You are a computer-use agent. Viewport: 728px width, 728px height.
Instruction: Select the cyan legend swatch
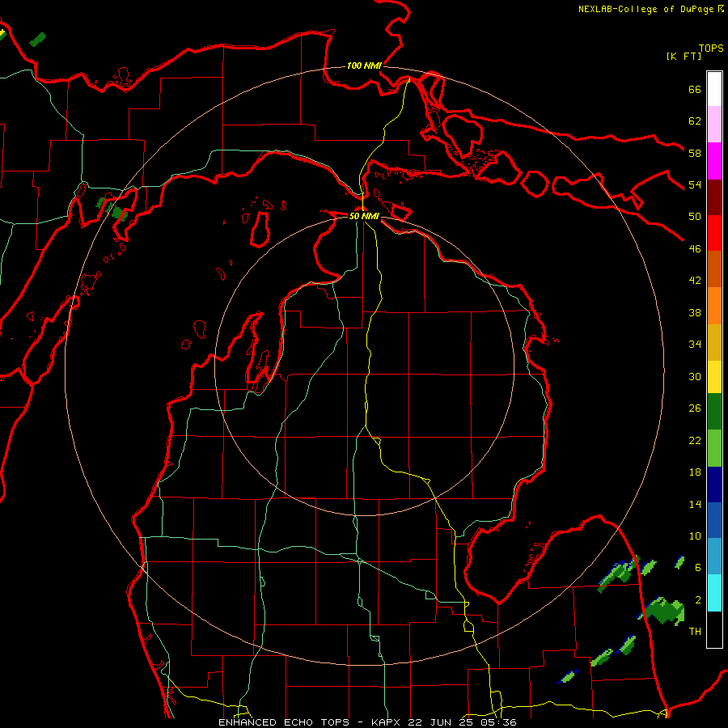click(x=714, y=593)
